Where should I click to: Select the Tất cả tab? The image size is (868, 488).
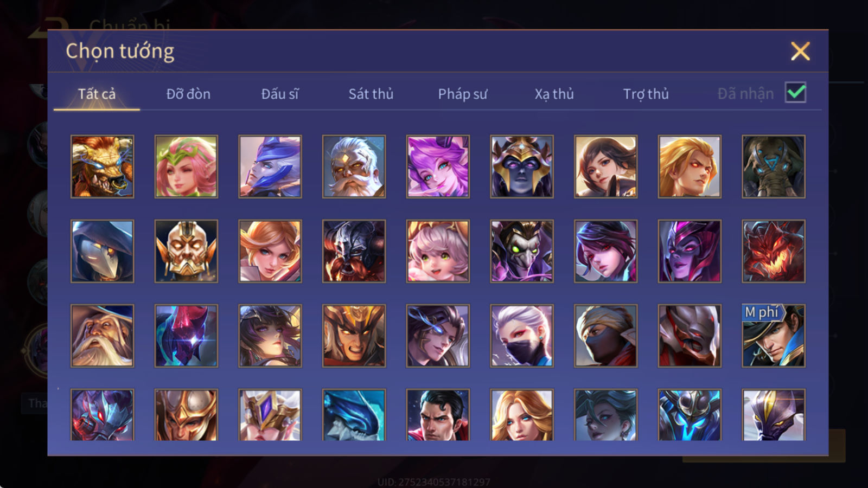click(x=97, y=94)
